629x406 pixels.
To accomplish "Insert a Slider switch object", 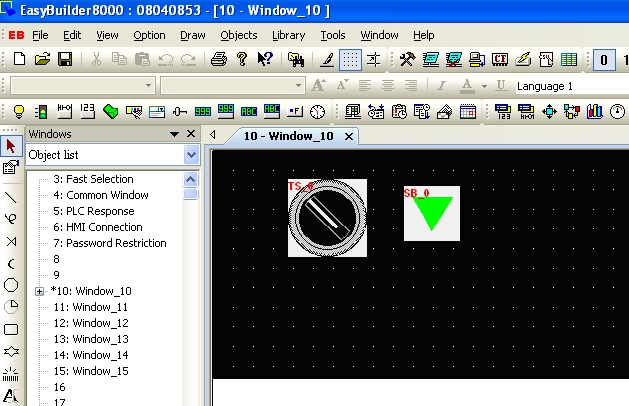I will (x=180, y=112).
